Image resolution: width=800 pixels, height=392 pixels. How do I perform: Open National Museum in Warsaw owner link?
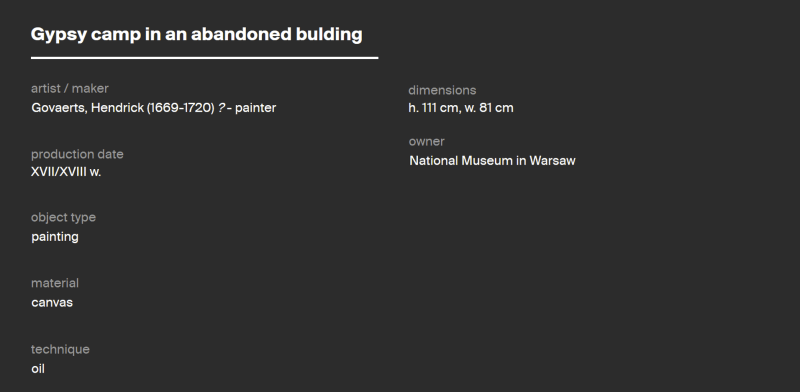click(x=492, y=161)
